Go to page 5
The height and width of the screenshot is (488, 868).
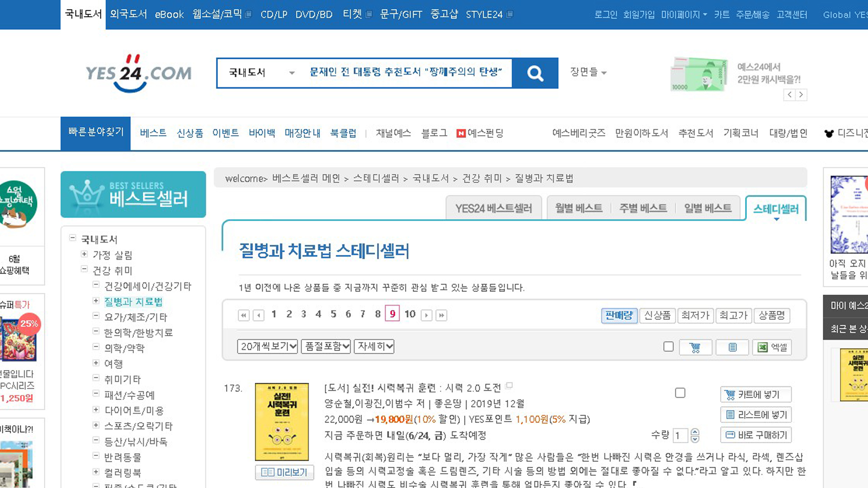point(334,314)
